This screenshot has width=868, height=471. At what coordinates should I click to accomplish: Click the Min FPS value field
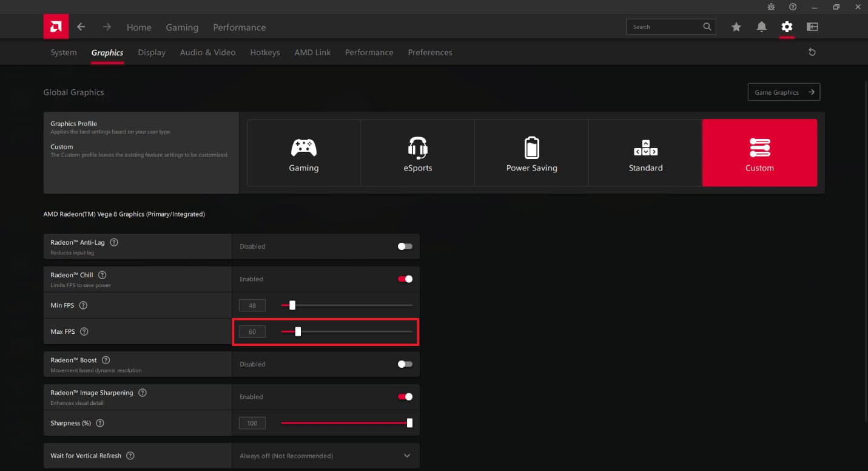coord(252,305)
